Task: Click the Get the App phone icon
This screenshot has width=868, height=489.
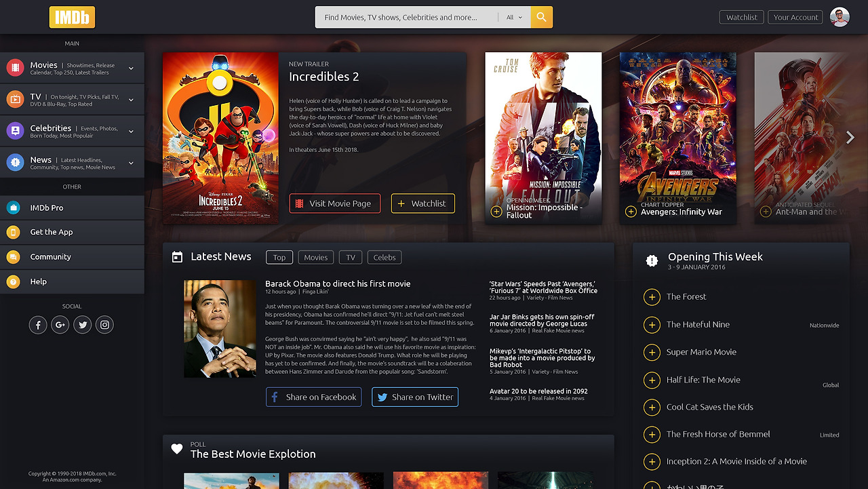Action: pos(13,232)
